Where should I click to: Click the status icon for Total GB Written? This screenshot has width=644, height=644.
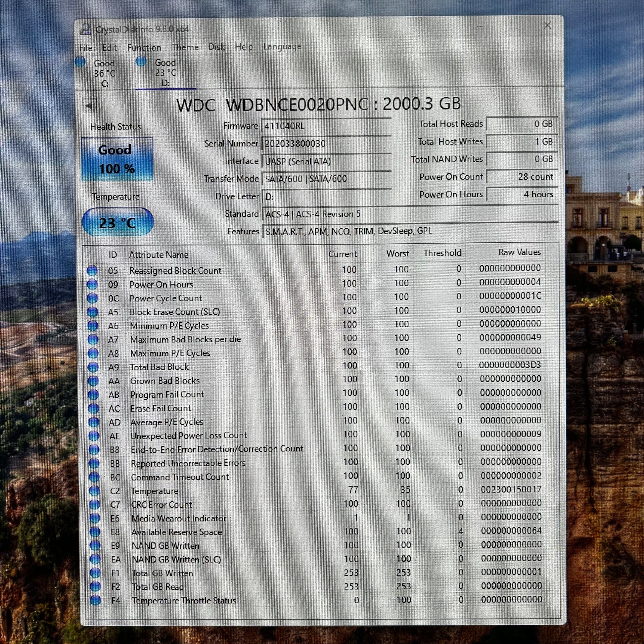(95, 573)
